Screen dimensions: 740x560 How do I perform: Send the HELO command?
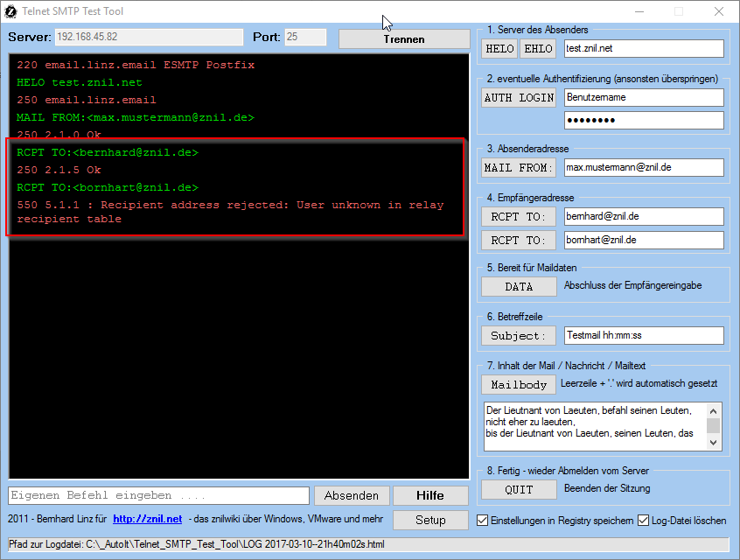tap(500, 49)
